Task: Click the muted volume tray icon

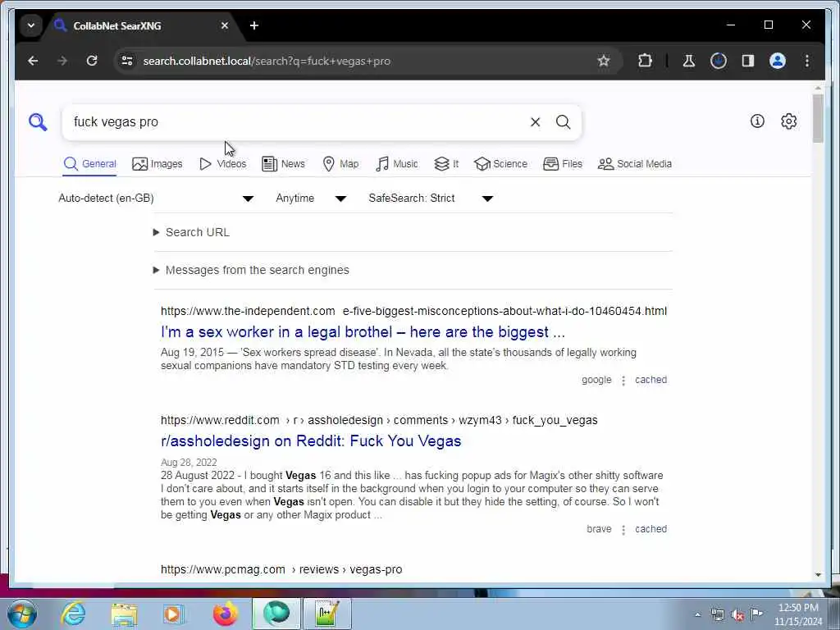Action: coord(737,615)
